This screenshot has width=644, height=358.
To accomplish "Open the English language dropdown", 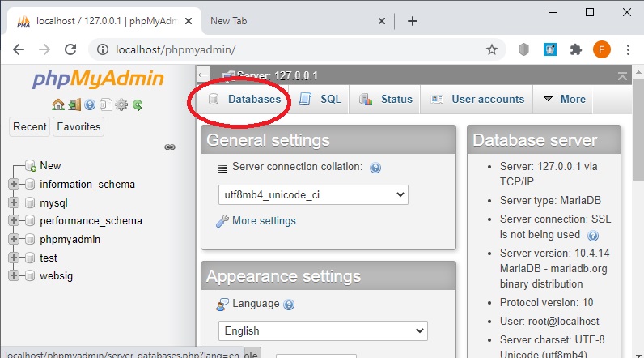I will [323, 331].
